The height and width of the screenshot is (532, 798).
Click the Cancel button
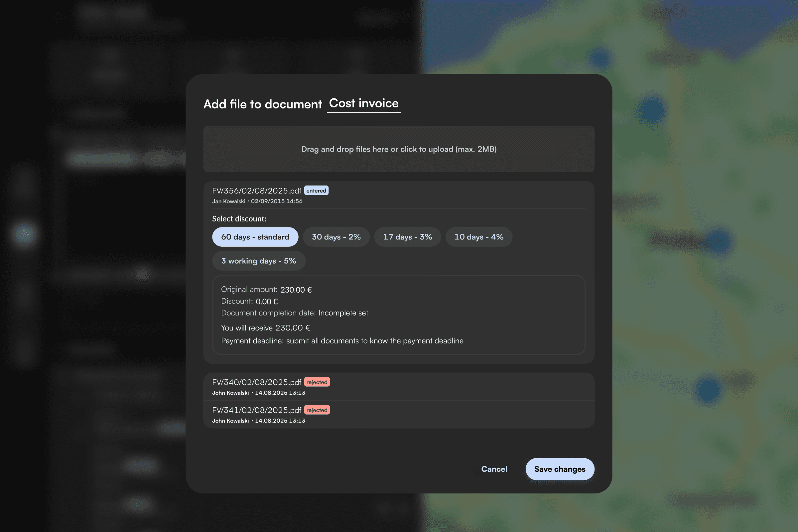494,469
